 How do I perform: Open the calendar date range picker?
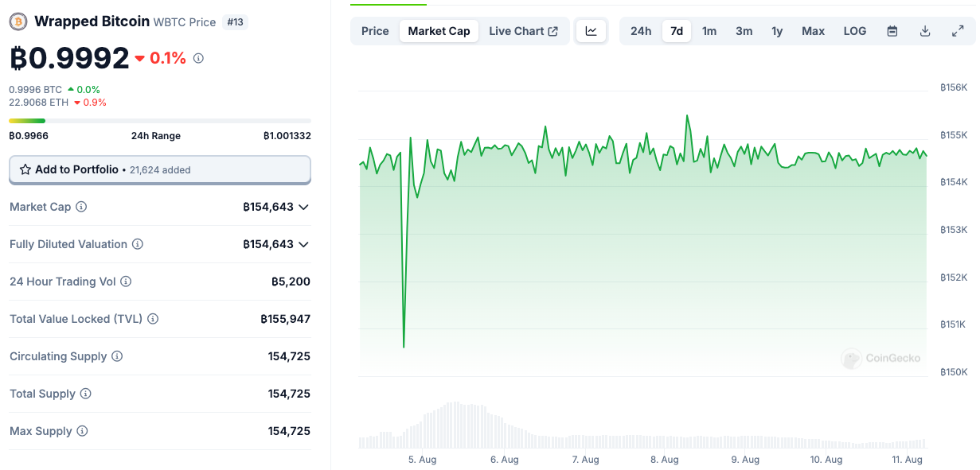pyautogui.click(x=892, y=31)
